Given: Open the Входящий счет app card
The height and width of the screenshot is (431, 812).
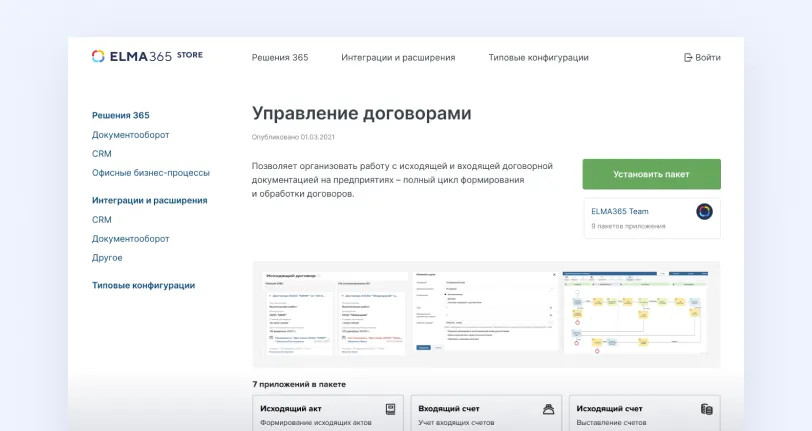Looking at the screenshot, I should (487, 413).
